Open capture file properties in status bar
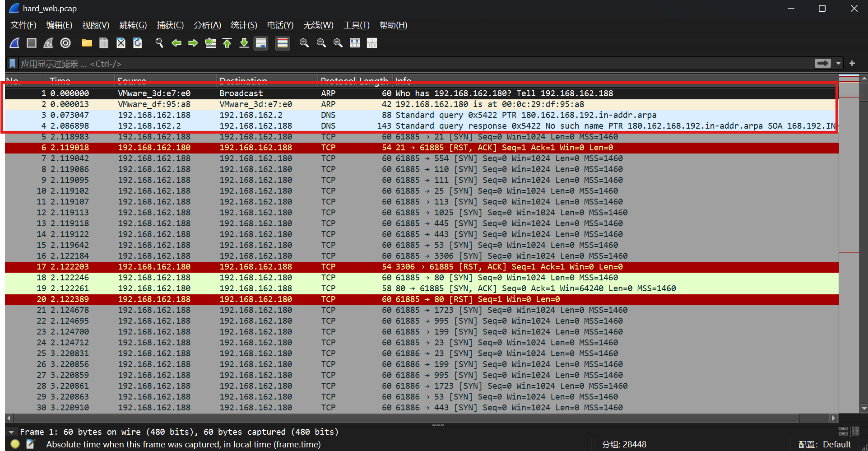The image size is (868, 451). coord(30,444)
